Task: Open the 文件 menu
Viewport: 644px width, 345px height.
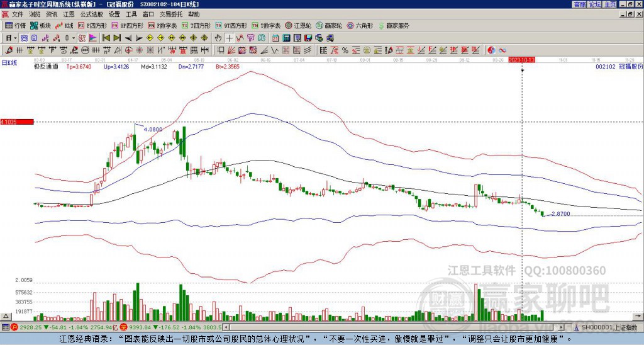Action: (18, 14)
